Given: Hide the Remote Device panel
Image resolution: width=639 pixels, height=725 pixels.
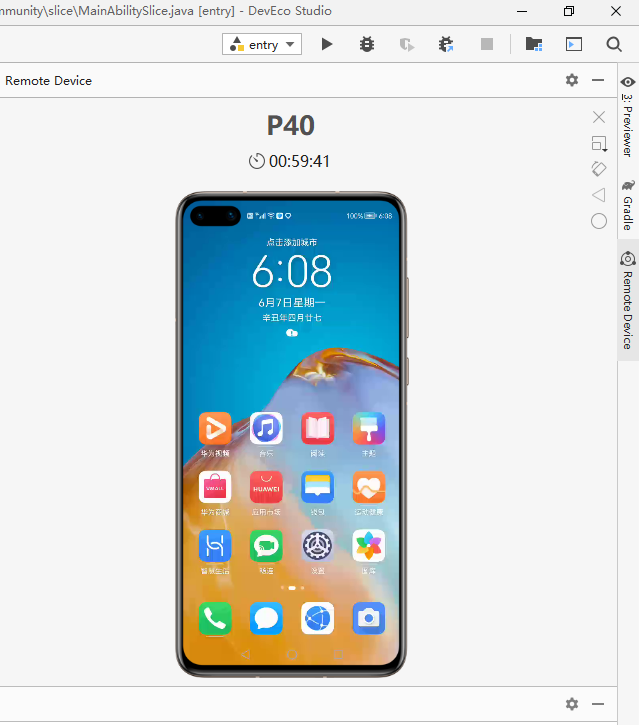Looking at the screenshot, I should (598, 80).
